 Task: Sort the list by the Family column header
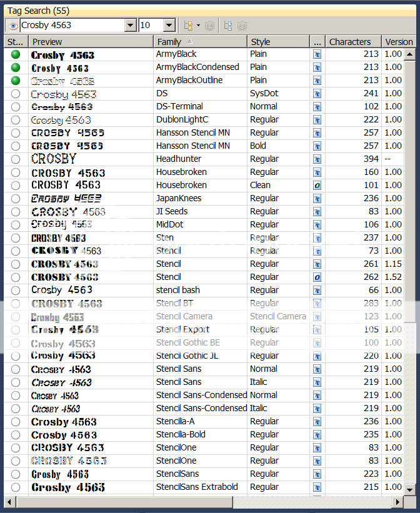click(x=200, y=42)
